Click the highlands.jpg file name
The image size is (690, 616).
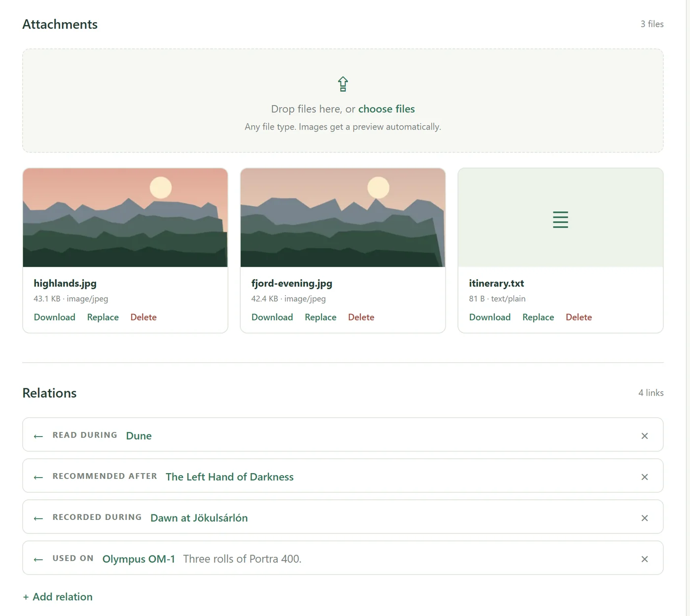tap(65, 283)
